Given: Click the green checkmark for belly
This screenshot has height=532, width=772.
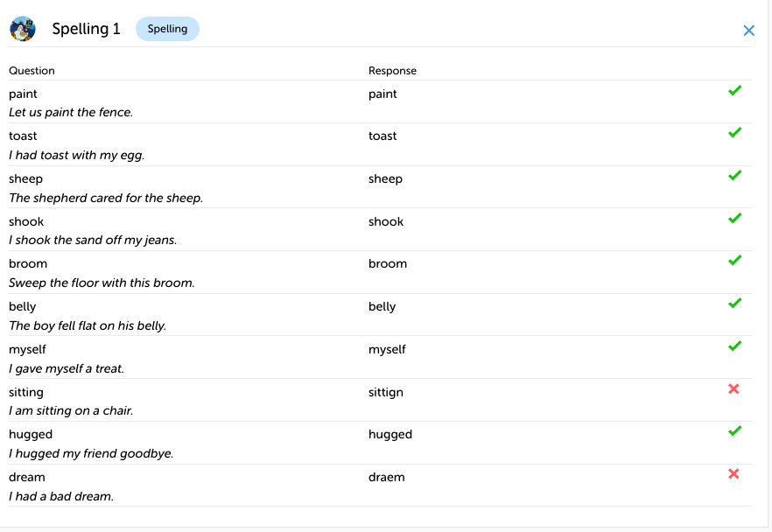Looking at the screenshot, I should point(734,303).
